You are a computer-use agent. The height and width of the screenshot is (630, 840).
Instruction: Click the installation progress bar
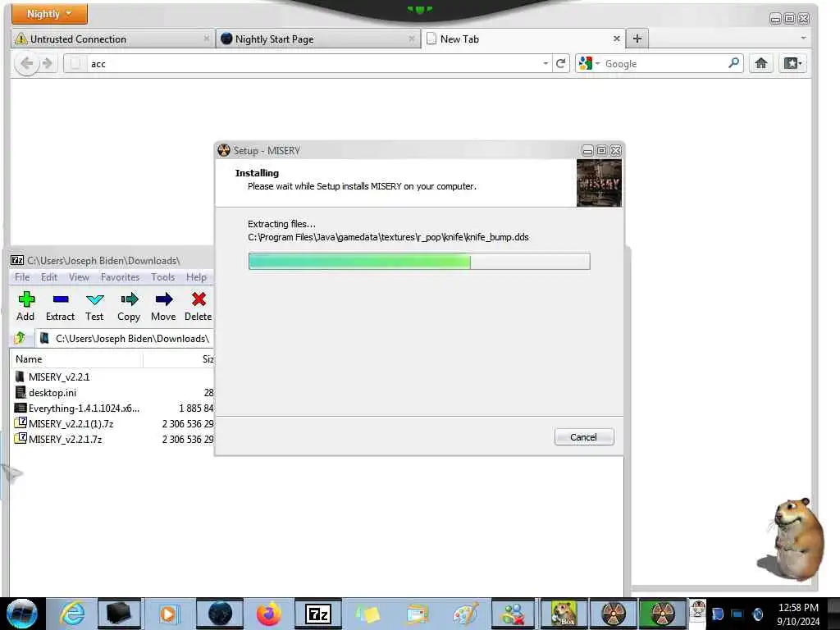pyautogui.click(x=419, y=262)
